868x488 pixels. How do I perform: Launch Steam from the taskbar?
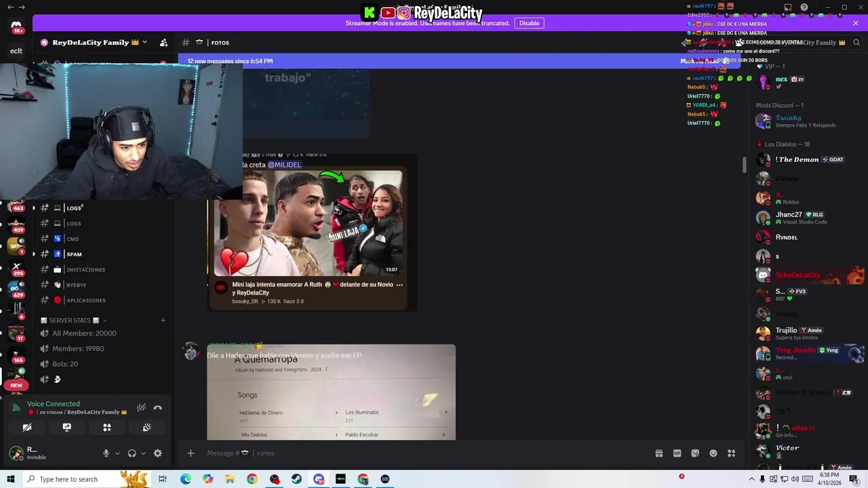(x=296, y=479)
